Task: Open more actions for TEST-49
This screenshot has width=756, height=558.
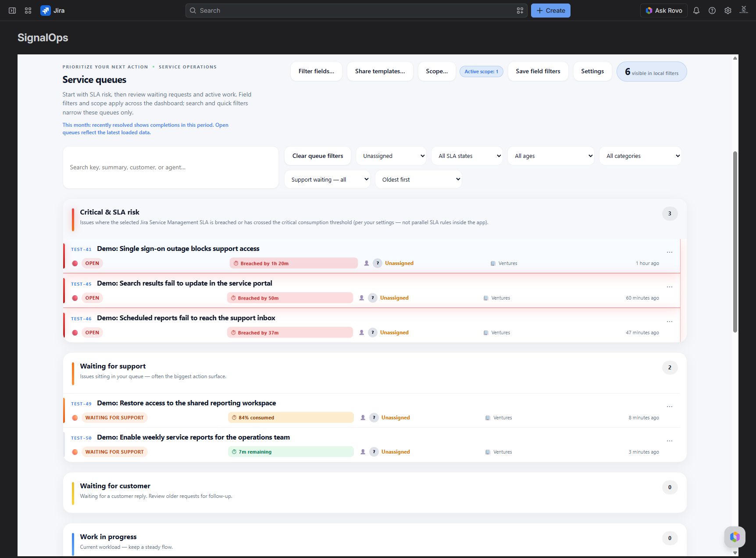Action: [670, 407]
